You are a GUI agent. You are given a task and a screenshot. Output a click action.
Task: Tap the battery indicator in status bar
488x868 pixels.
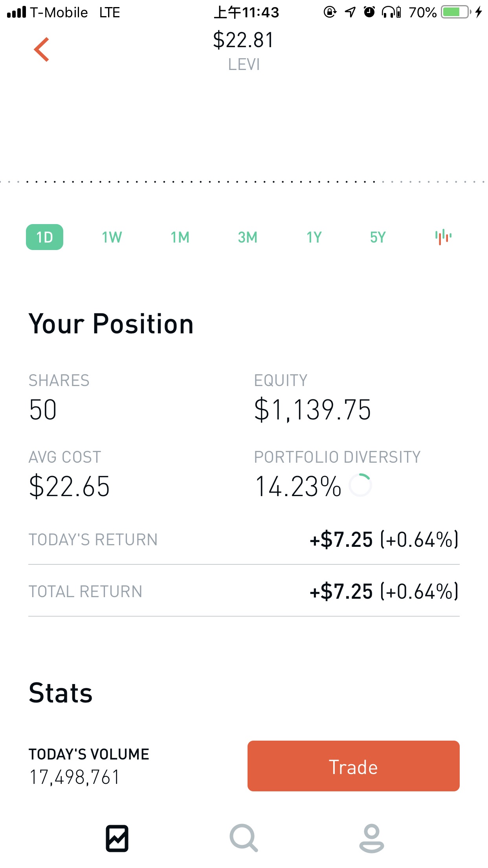456,12
